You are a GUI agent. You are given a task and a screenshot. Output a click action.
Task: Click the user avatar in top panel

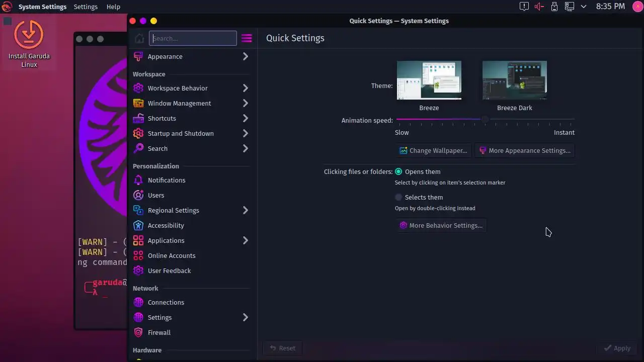[637, 7]
